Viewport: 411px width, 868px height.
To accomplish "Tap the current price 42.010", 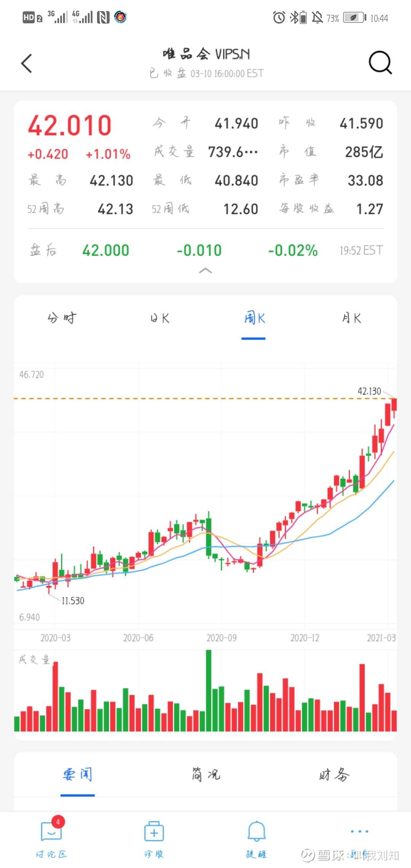I will click(x=70, y=126).
